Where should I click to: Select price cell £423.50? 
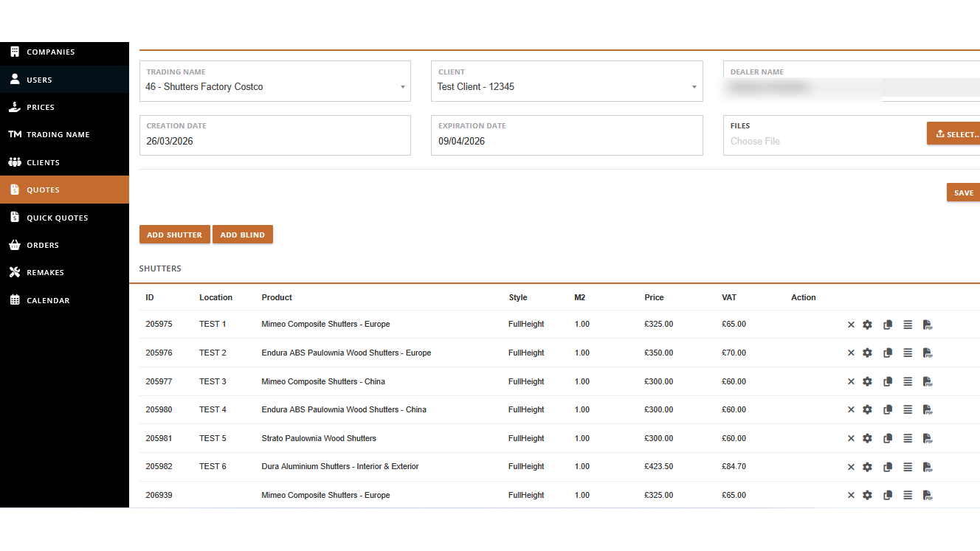coord(659,467)
